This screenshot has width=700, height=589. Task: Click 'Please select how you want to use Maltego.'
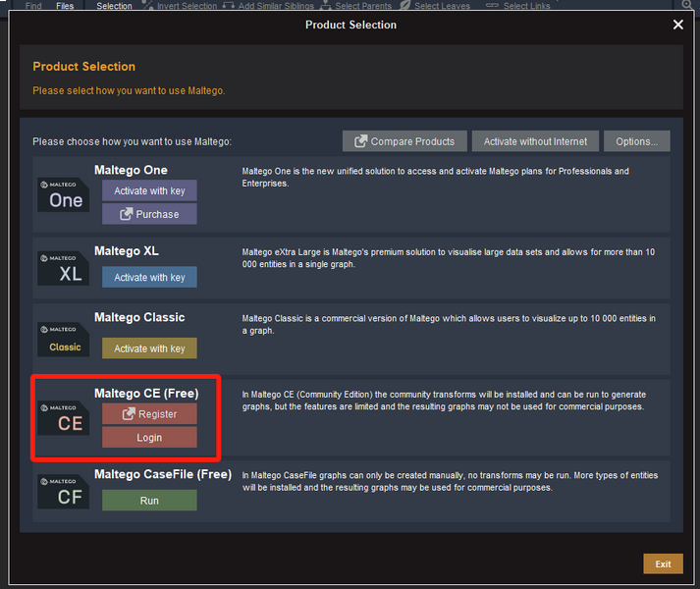click(129, 90)
